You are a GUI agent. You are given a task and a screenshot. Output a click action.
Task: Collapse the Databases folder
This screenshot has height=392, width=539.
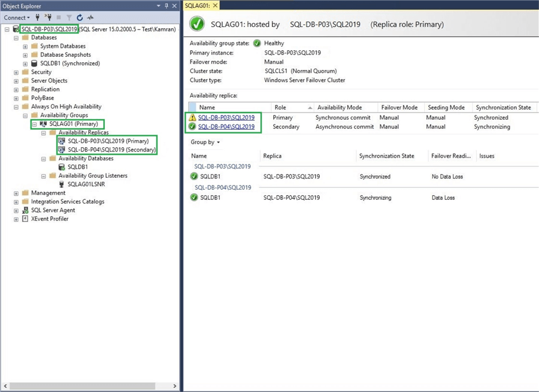[x=16, y=38]
